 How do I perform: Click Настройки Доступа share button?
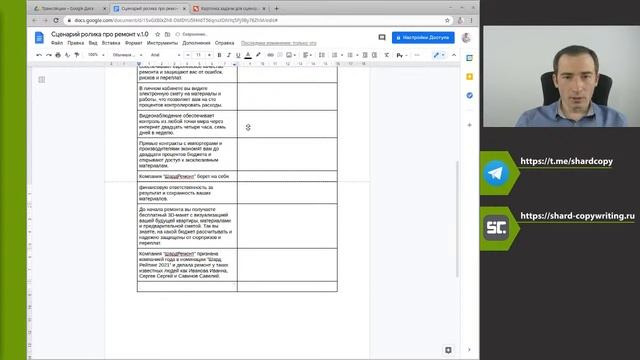click(423, 38)
